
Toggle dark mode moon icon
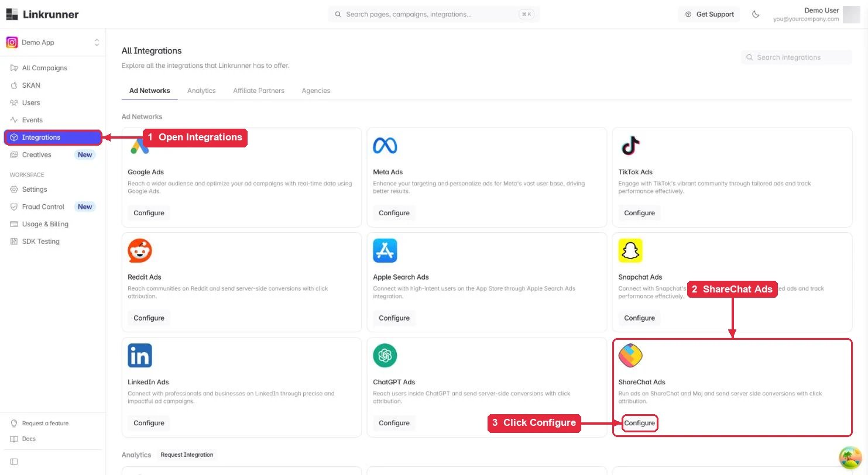pos(756,14)
